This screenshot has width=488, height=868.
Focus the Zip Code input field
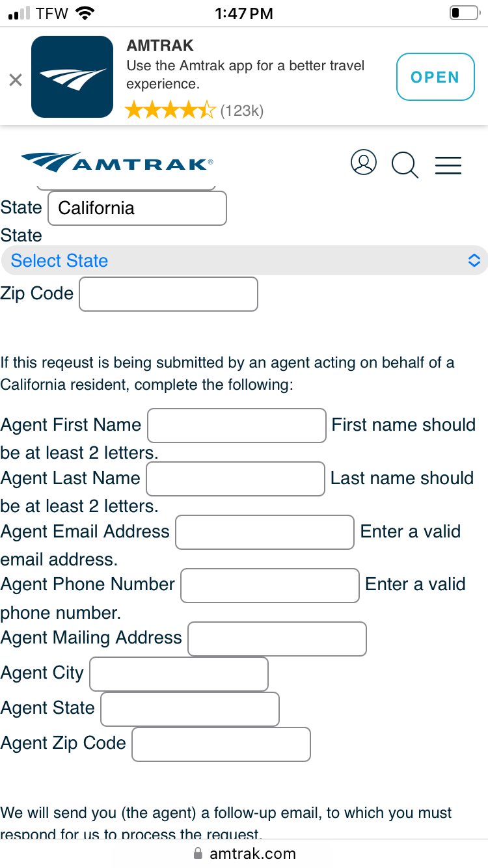[x=169, y=294]
